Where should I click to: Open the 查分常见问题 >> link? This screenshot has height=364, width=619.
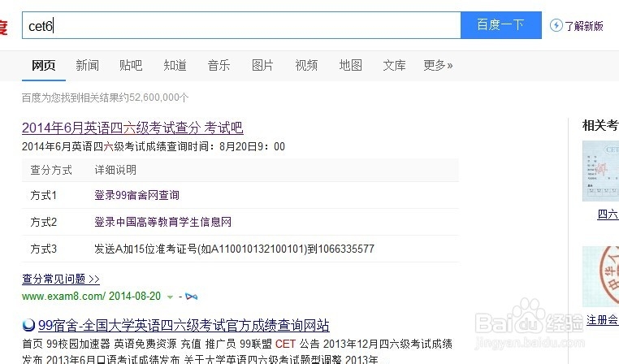(x=61, y=279)
